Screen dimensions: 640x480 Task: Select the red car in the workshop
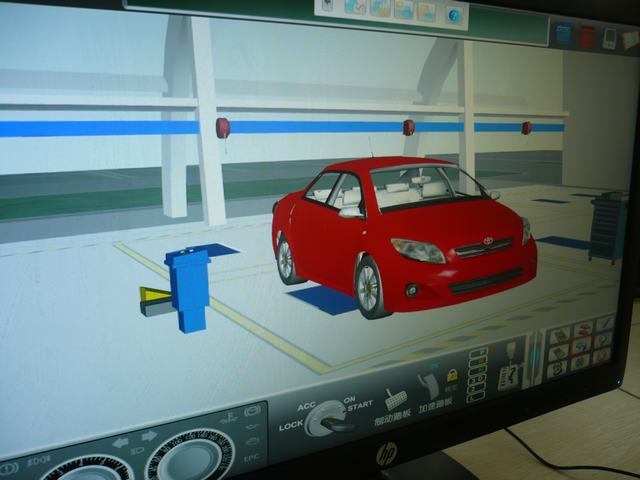click(404, 235)
